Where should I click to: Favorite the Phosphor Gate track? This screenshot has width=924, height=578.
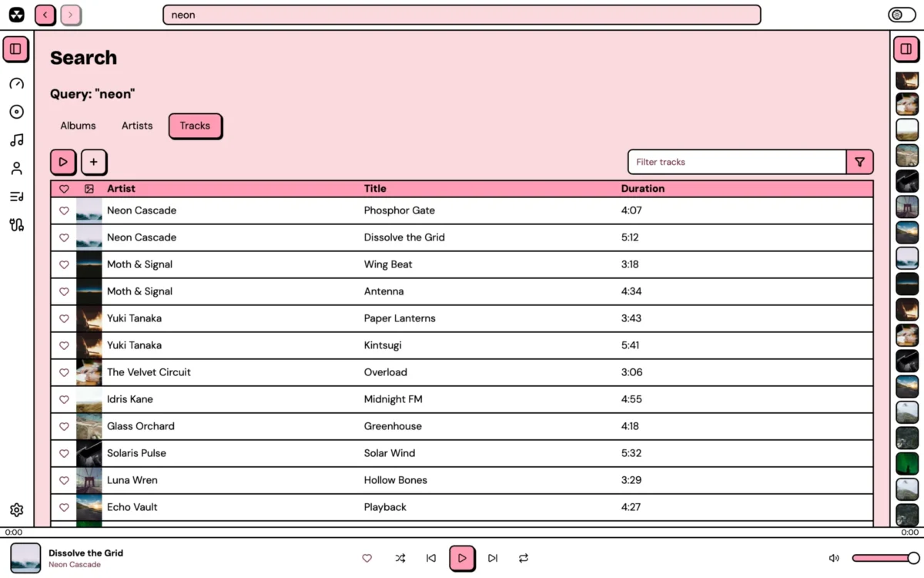(64, 210)
